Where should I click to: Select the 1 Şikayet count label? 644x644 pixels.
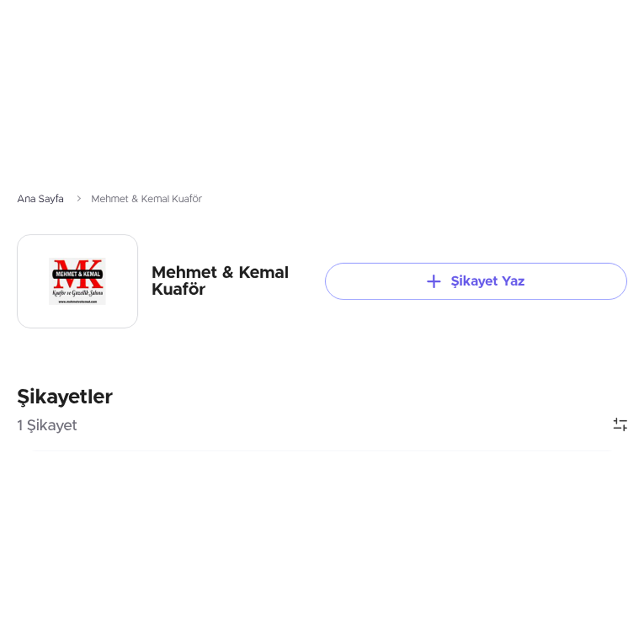(47, 425)
